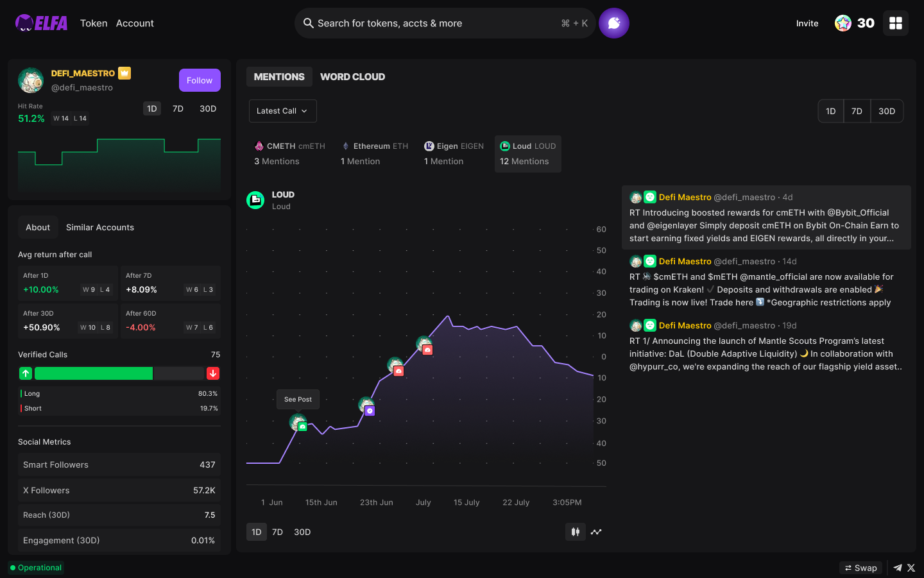The image size is (924, 578).
Task: Select the Ethereum 1 Mention token
Action: 374,154
